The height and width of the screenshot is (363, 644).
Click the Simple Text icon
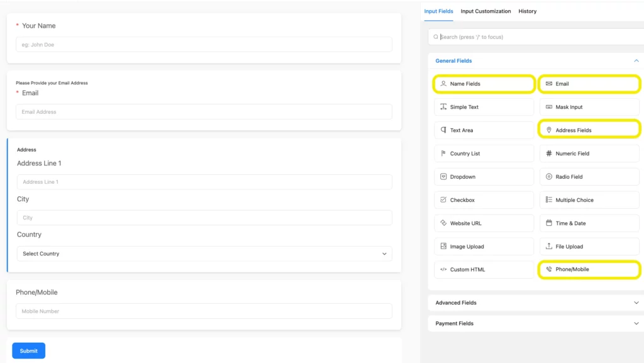443,107
